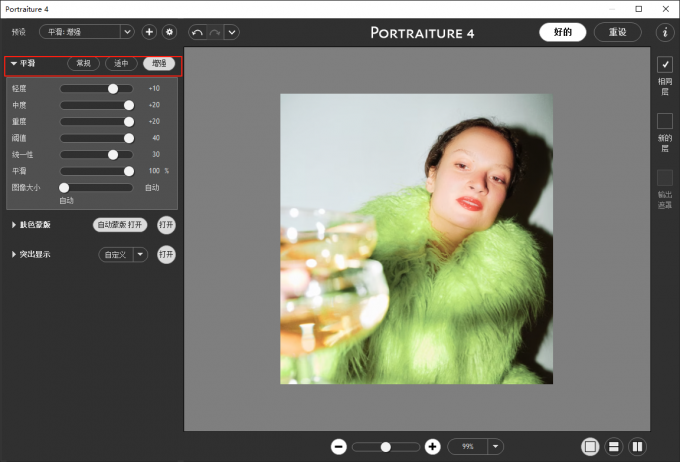Open the 99% zoom level dropdown
The width and height of the screenshot is (680, 462).
(x=495, y=447)
